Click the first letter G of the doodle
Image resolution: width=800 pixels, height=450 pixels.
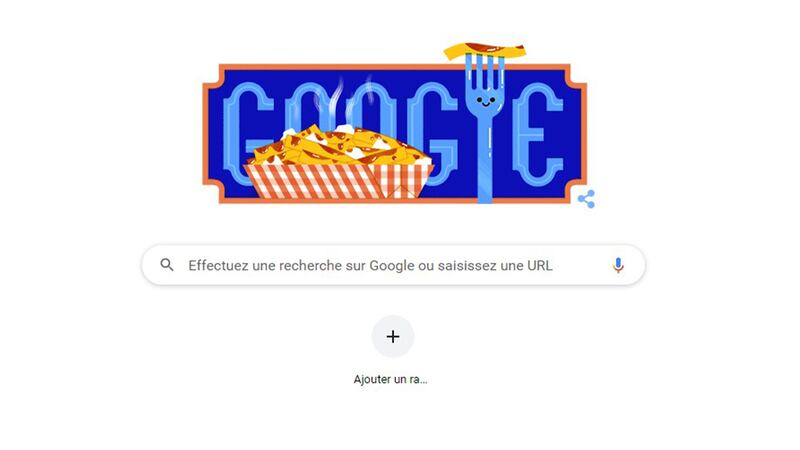[248, 134]
